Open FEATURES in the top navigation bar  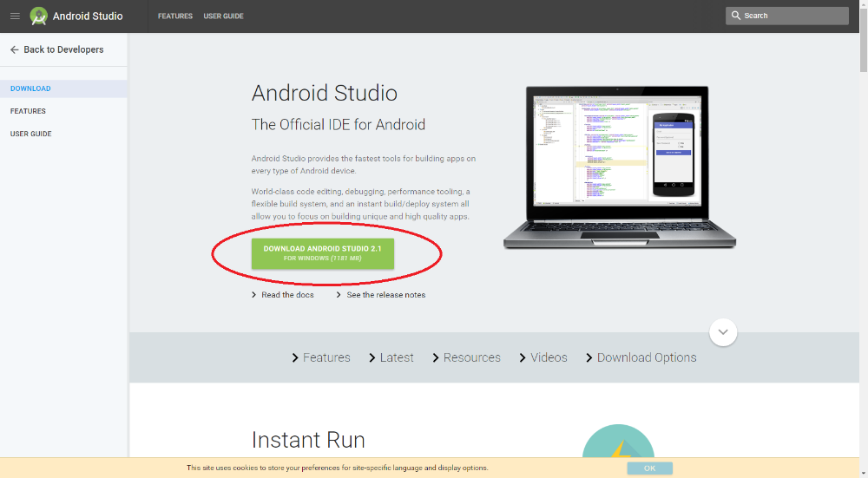(x=175, y=16)
